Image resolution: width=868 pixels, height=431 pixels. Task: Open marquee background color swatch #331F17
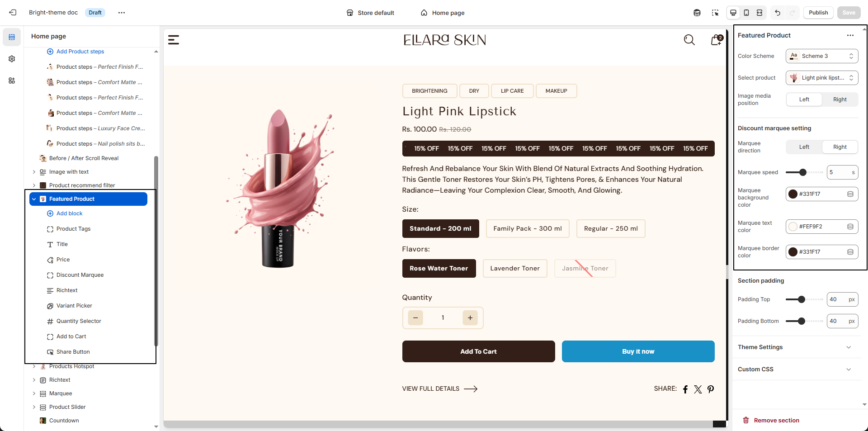pyautogui.click(x=793, y=194)
